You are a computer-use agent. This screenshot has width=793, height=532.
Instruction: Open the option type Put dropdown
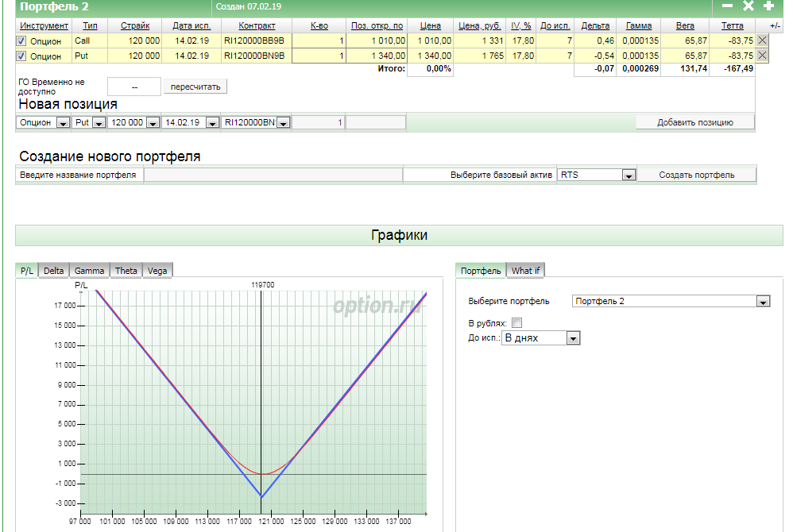tap(99, 123)
